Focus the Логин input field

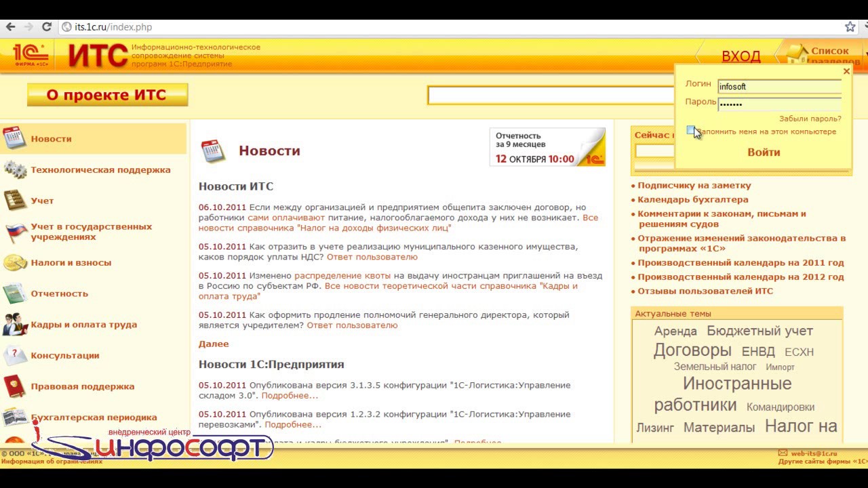click(779, 86)
